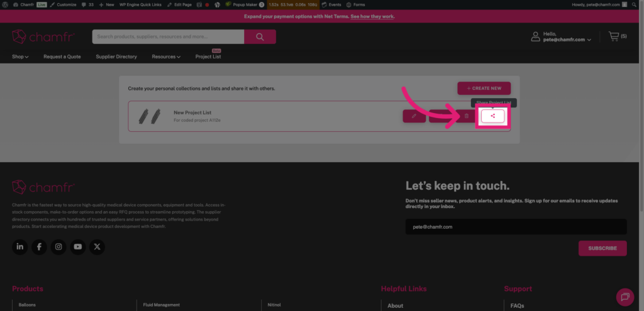Open the 33 comments in admin bar

[x=87, y=4]
